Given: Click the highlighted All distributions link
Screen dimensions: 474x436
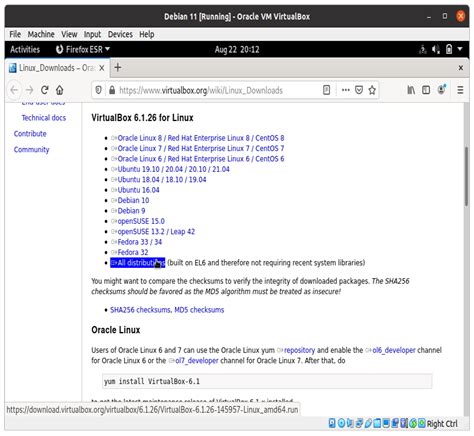Looking at the screenshot, I should coord(138,263).
